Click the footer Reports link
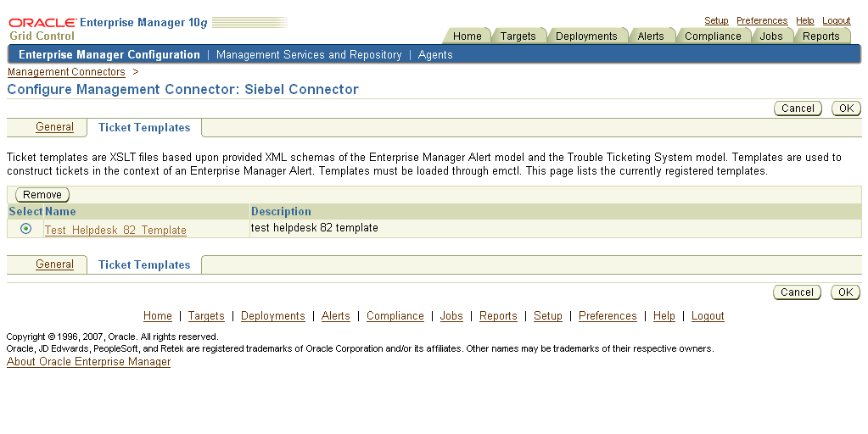 click(498, 315)
